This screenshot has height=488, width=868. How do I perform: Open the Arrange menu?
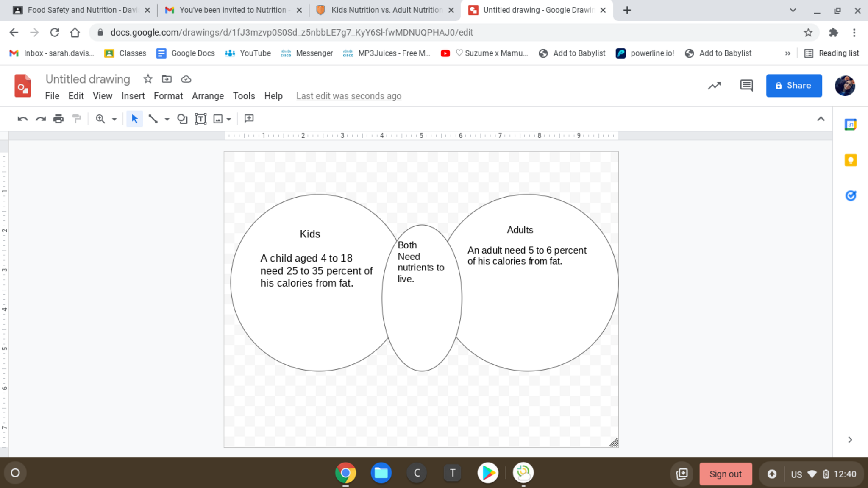coord(208,96)
